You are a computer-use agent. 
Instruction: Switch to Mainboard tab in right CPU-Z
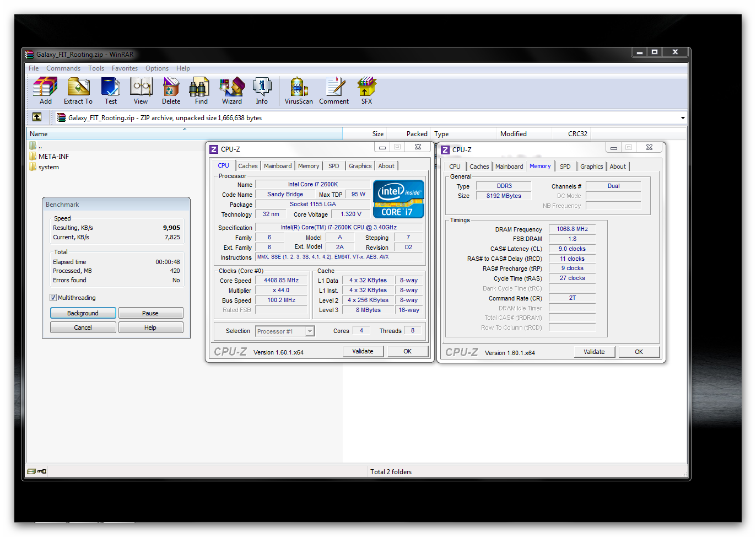tap(509, 167)
